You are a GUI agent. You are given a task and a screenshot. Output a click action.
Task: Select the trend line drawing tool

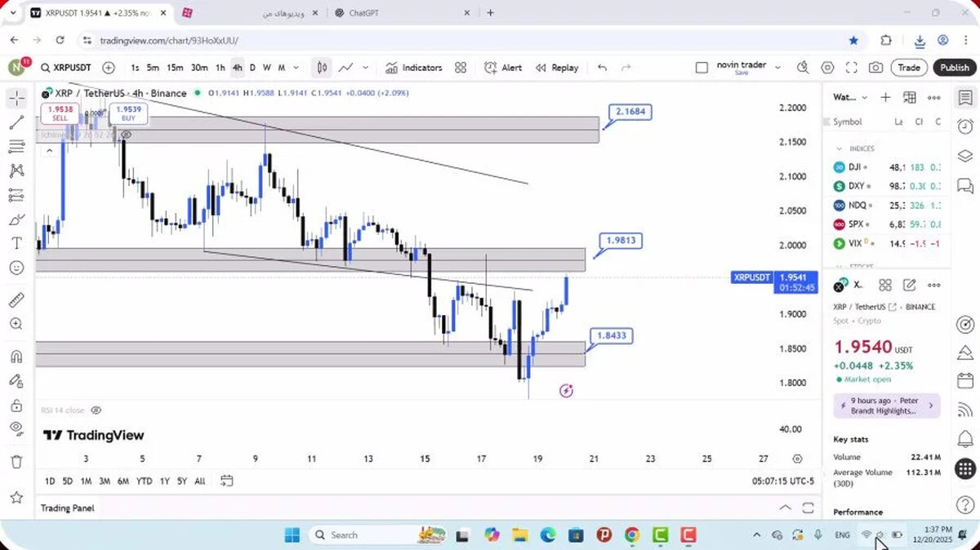click(16, 122)
